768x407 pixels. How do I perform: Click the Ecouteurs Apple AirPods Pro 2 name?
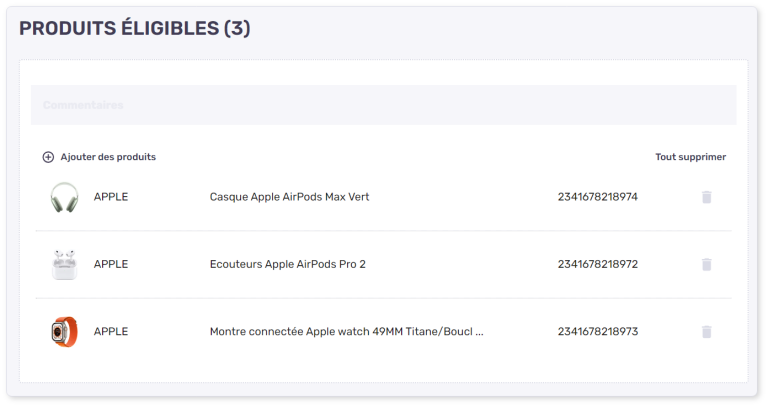[x=287, y=264]
